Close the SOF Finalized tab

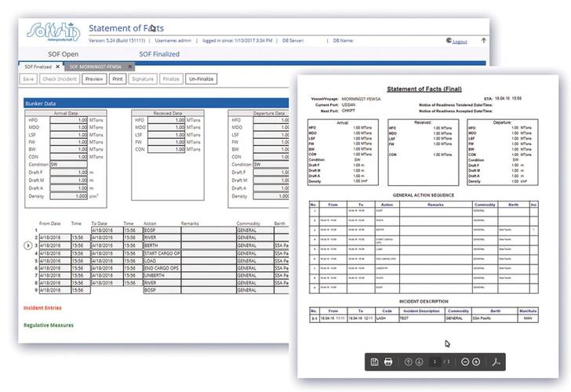pyautogui.click(x=57, y=67)
